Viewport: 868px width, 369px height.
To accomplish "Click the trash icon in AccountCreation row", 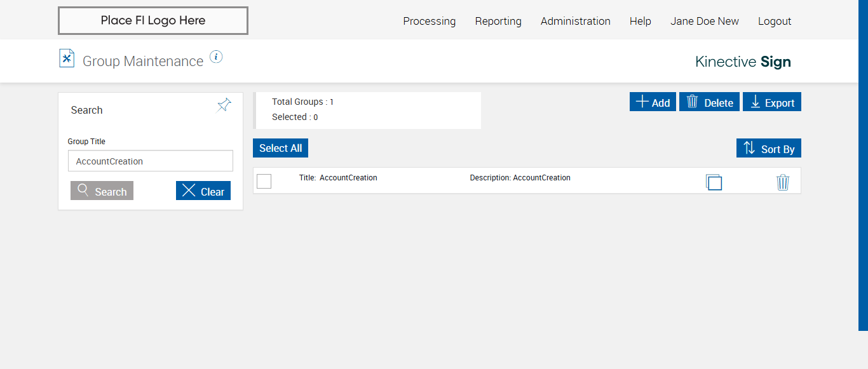I will click(783, 182).
